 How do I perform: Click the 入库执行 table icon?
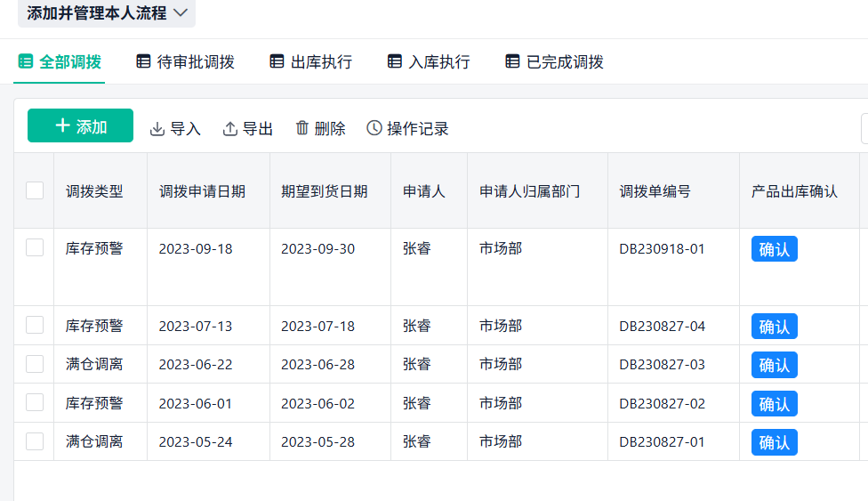point(395,61)
